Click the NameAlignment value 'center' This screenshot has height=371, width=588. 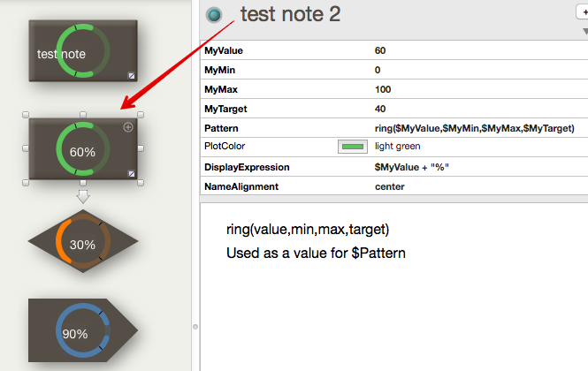(x=390, y=186)
